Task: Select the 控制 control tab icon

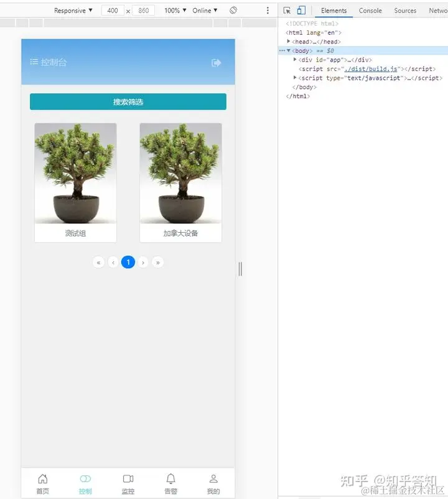Action: (x=85, y=478)
